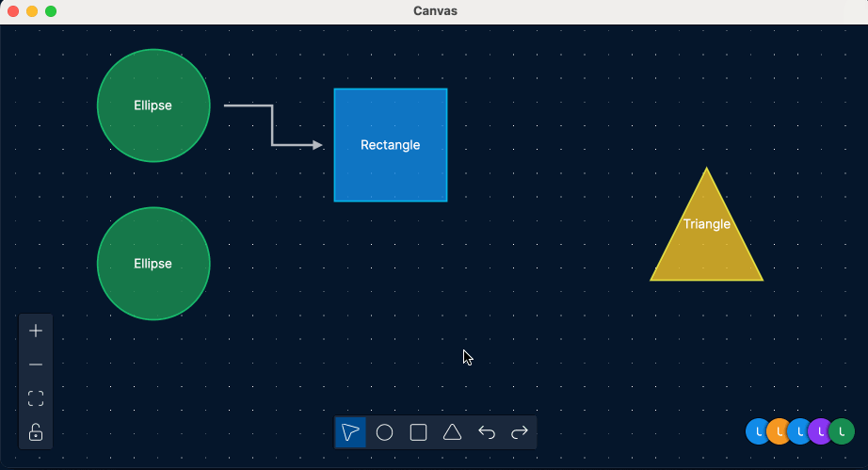Open the green collaborator avatar
This screenshot has height=470, width=868.
(x=842, y=431)
